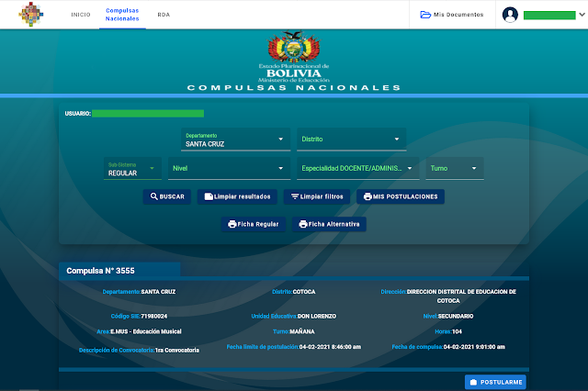Click Ficha Alternativa button
The width and height of the screenshot is (588, 391).
(x=329, y=224)
